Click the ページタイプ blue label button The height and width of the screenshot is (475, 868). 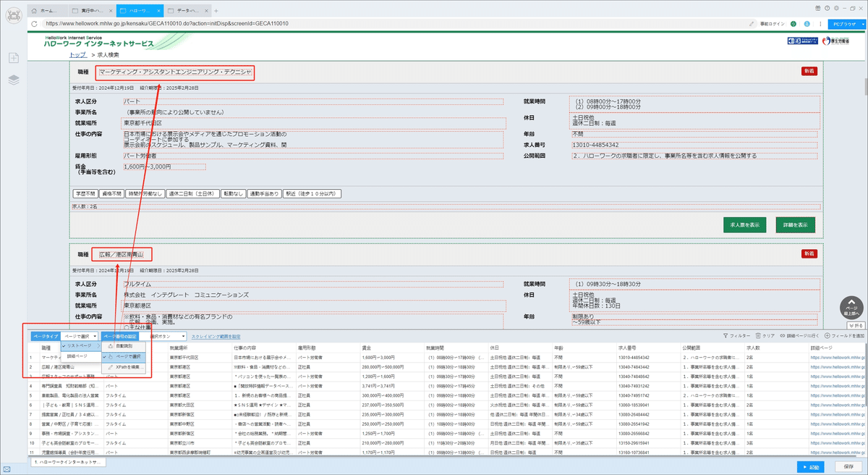point(45,337)
